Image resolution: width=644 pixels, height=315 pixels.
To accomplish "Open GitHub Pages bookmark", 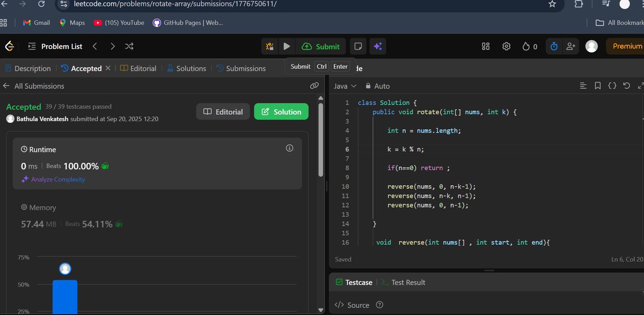I will [x=187, y=23].
